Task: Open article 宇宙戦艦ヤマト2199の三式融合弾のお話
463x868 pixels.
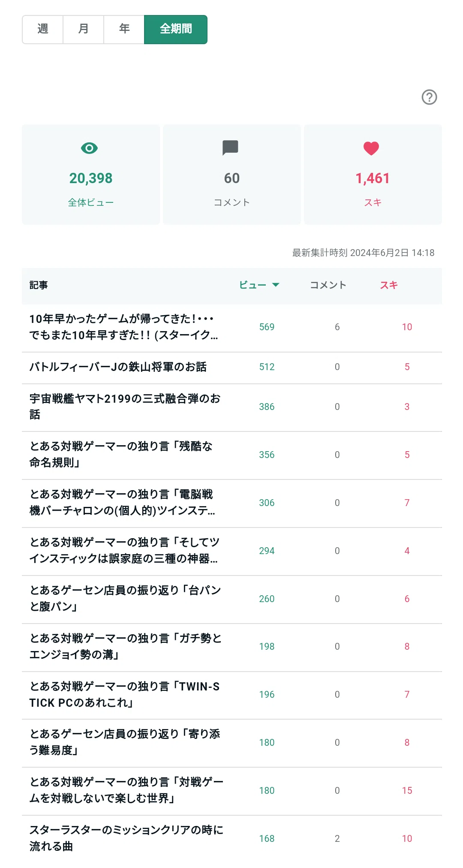Action: 125,407
